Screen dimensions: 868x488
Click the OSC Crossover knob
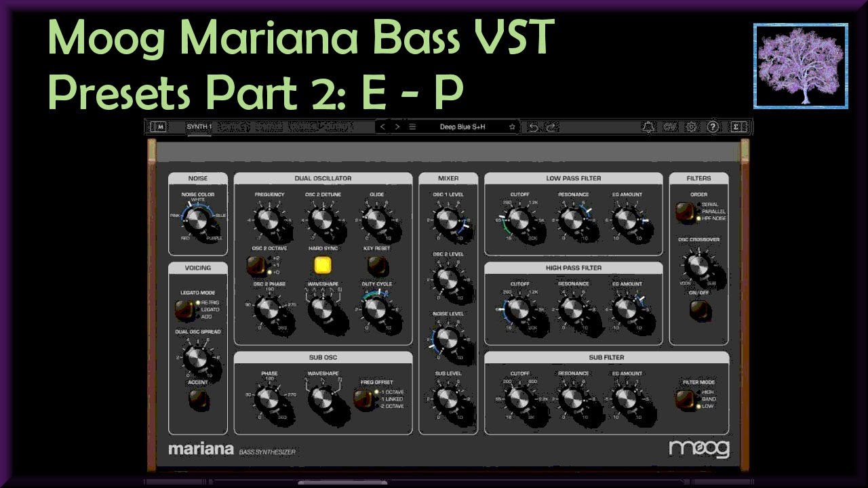tap(698, 264)
